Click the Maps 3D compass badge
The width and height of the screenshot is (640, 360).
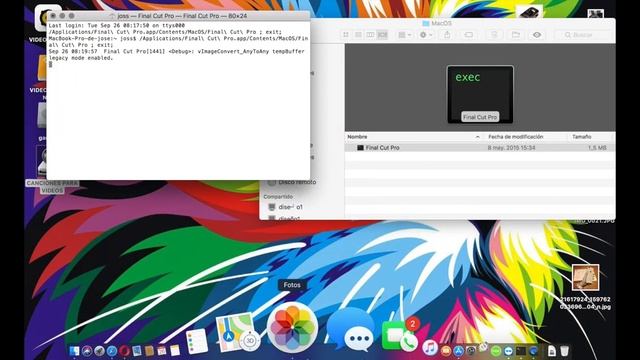click(250, 340)
